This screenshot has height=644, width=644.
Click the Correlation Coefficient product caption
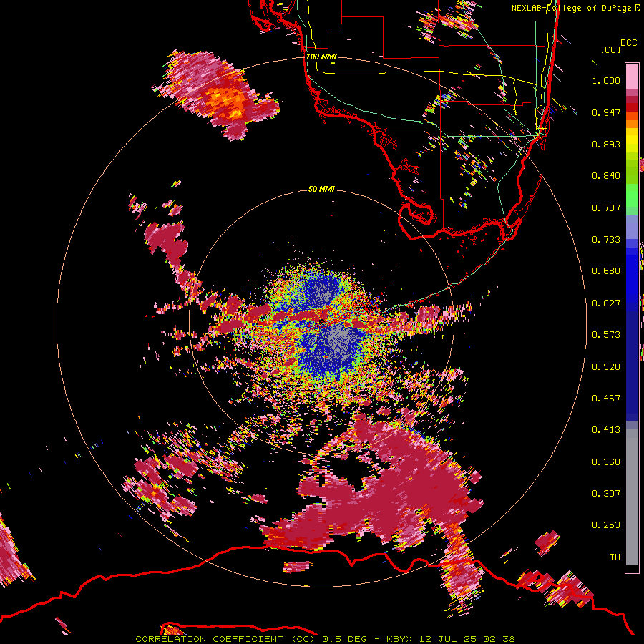(x=325, y=639)
